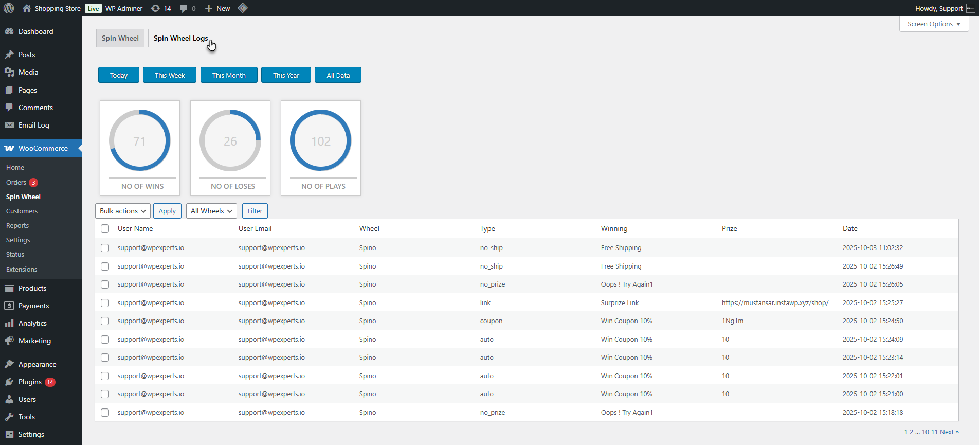Click the Analytics bar chart icon
Screen dimensions: 980x445
tap(9, 323)
